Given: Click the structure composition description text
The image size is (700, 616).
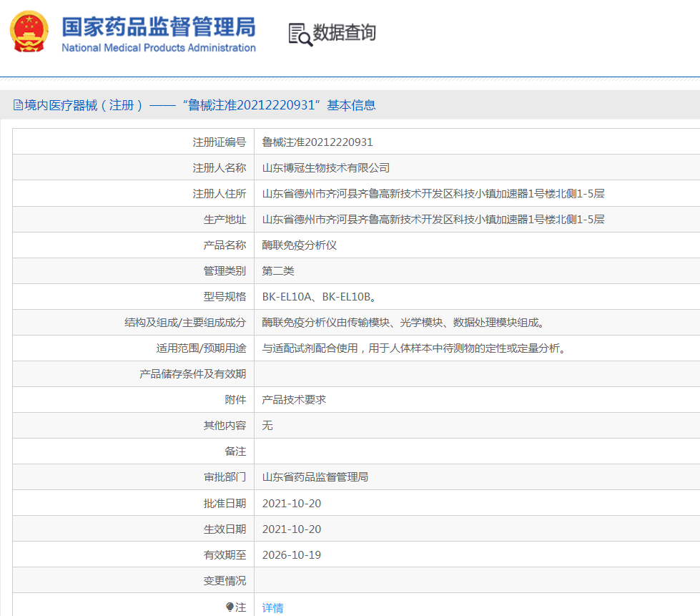Looking at the screenshot, I should [403, 323].
